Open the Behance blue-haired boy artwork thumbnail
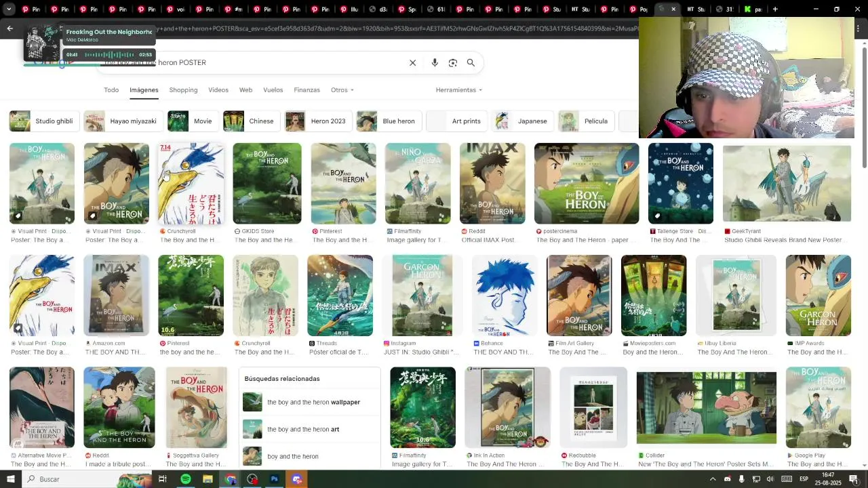The width and height of the screenshot is (868, 488). (x=505, y=296)
